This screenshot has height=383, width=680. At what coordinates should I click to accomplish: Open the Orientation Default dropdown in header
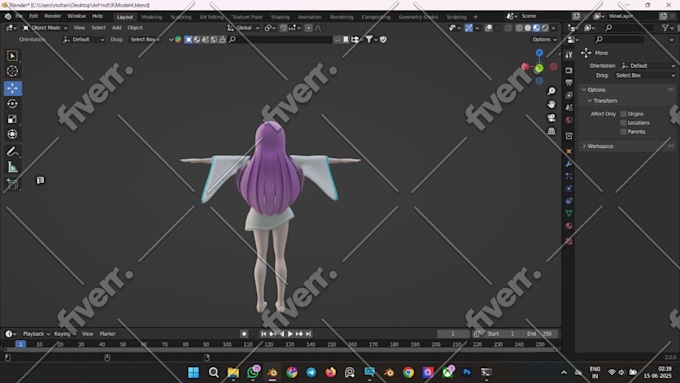click(84, 39)
